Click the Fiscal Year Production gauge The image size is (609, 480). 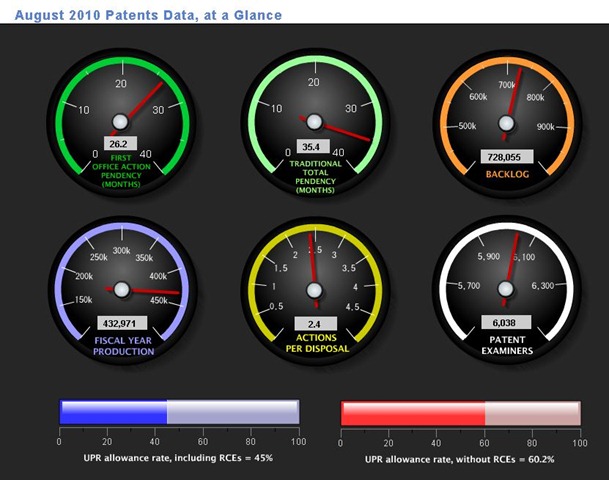[x=122, y=290]
